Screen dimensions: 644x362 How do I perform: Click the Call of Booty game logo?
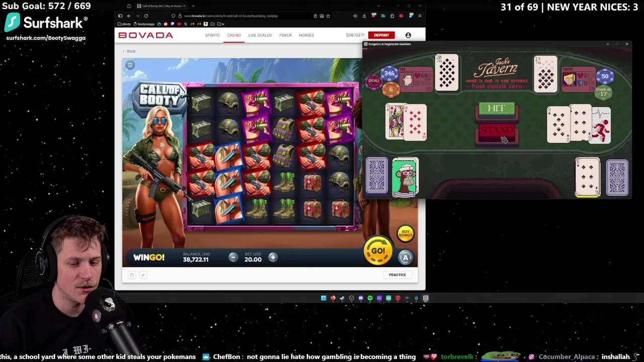[x=159, y=96]
